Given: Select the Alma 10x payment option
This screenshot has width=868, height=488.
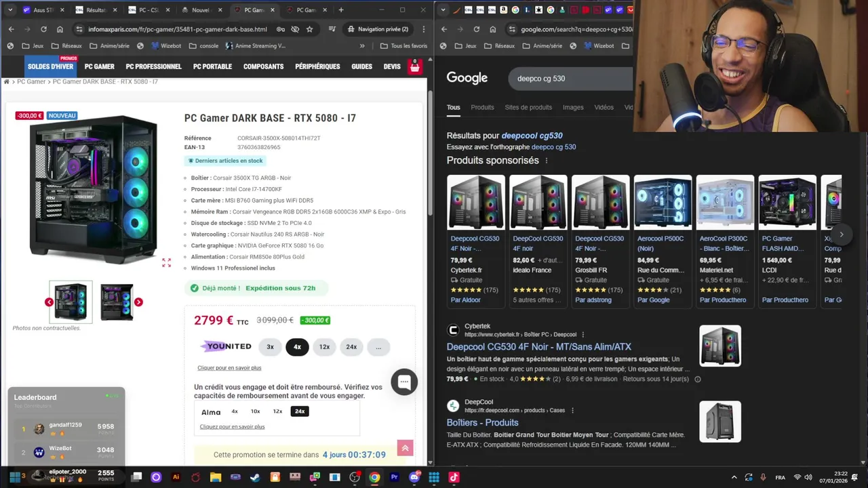Looking at the screenshot, I should tap(255, 411).
